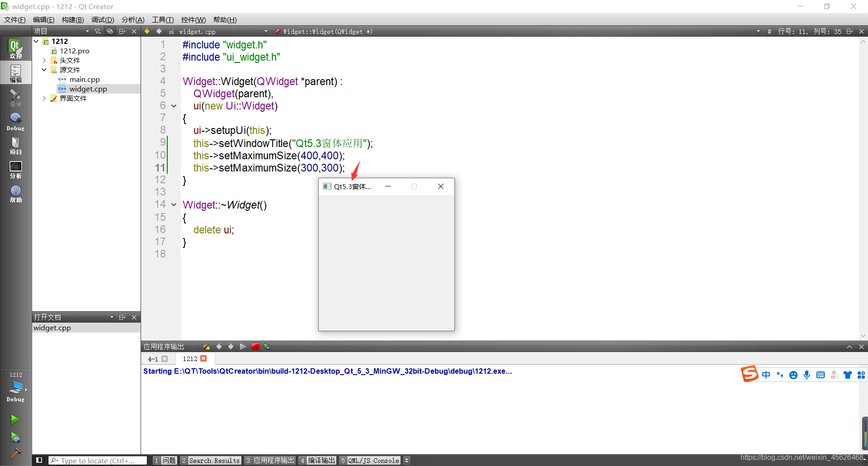
Task: Open the 编译输出 pane button
Action: click(318, 460)
